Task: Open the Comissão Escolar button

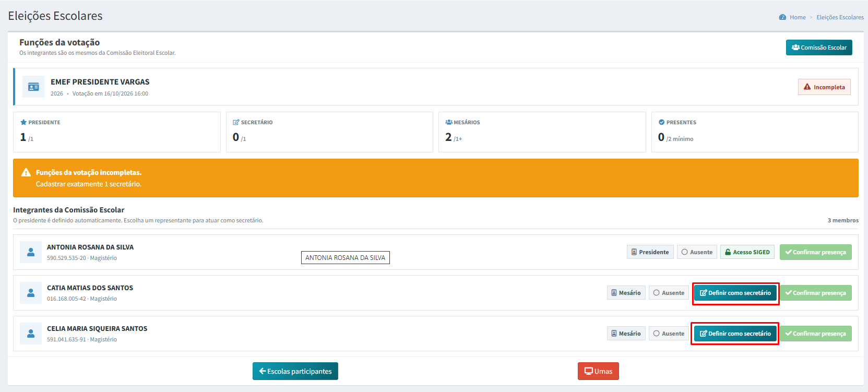Action: (x=819, y=47)
